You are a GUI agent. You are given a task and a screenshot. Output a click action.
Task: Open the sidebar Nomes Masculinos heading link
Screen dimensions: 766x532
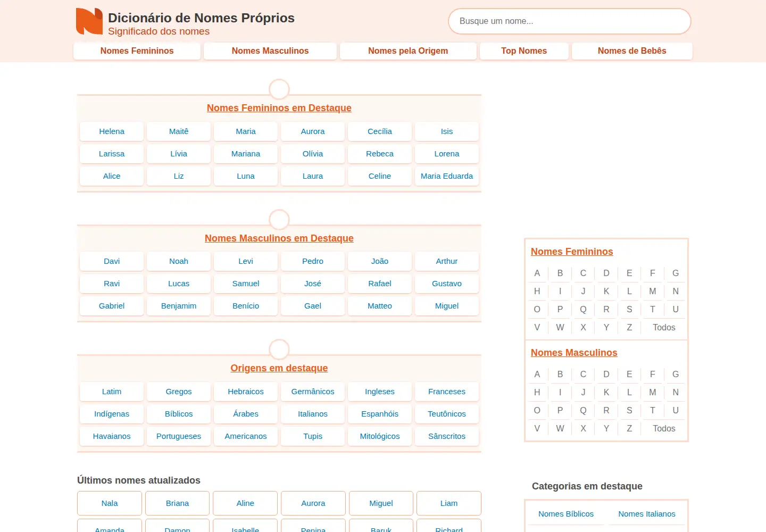coord(574,353)
